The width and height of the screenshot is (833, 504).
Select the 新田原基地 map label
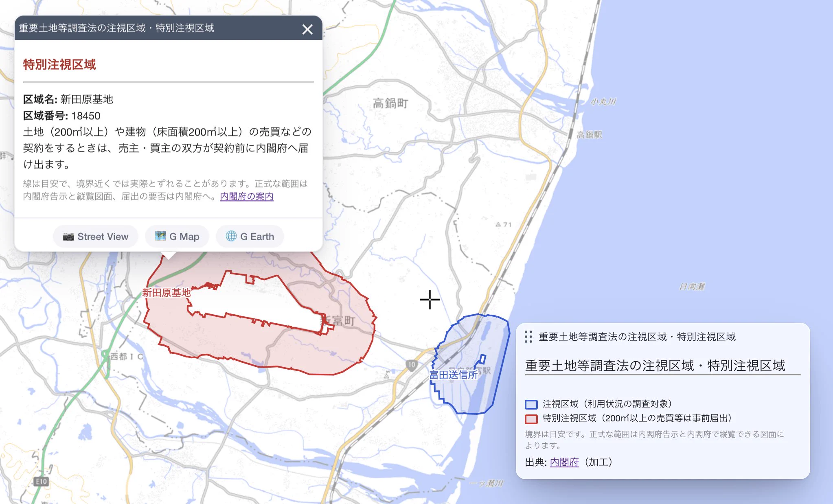click(x=166, y=293)
